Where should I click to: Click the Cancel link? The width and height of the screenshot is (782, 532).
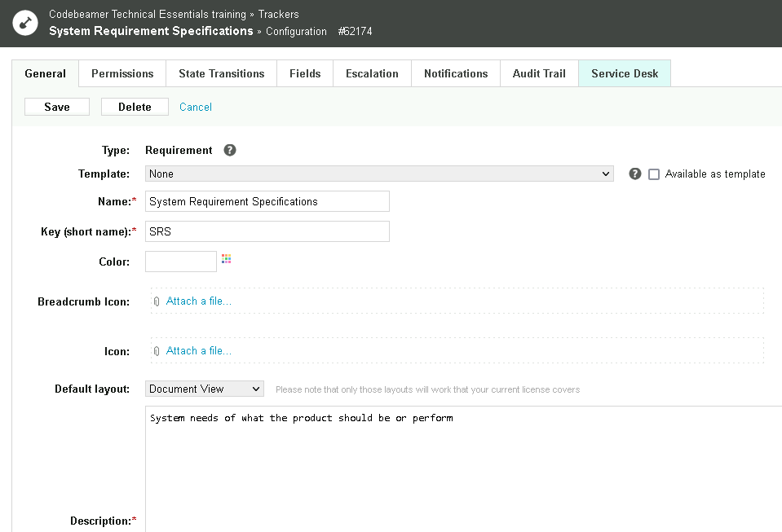click(196, 107)
